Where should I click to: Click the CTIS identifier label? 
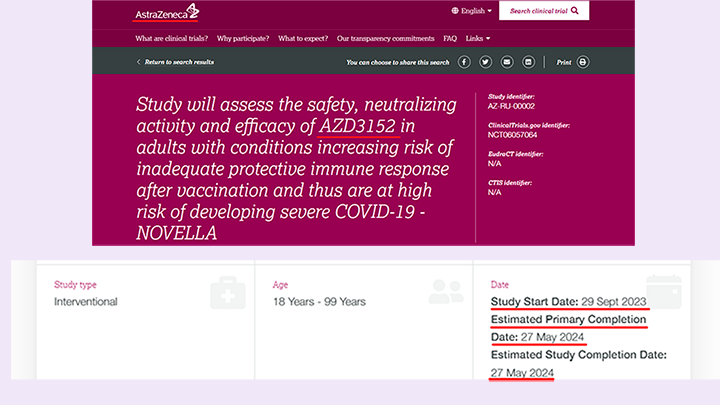click(x=510, y=183)
